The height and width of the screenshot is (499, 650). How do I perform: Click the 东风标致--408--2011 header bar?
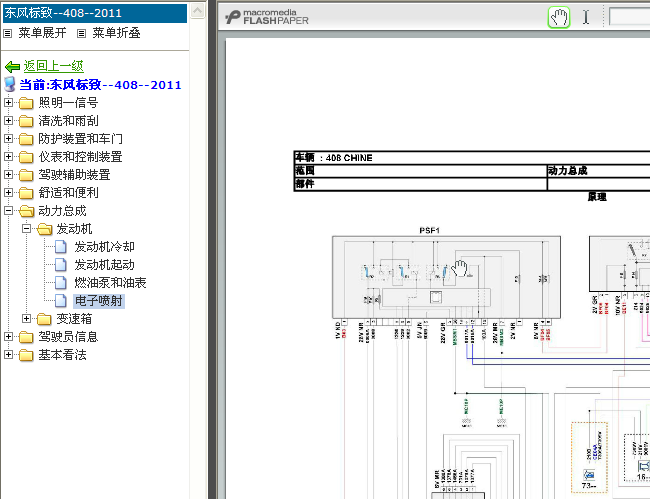[x=95, y=13]
